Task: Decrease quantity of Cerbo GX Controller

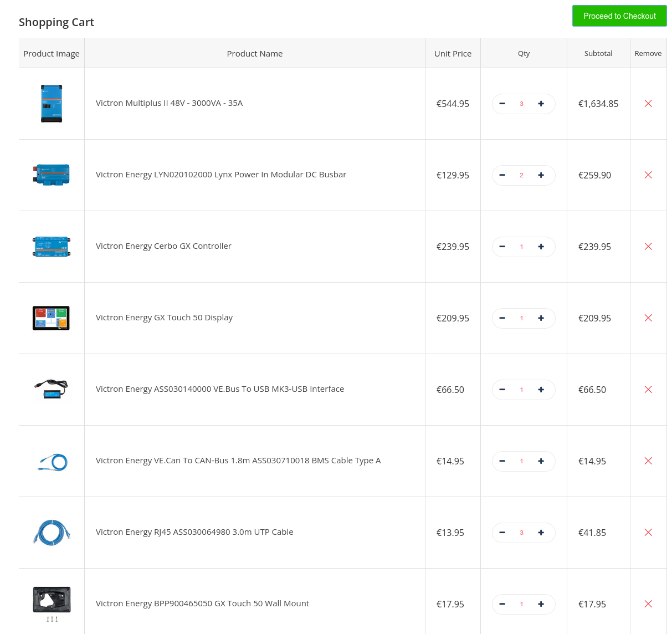Action: (x=502, y=247)
